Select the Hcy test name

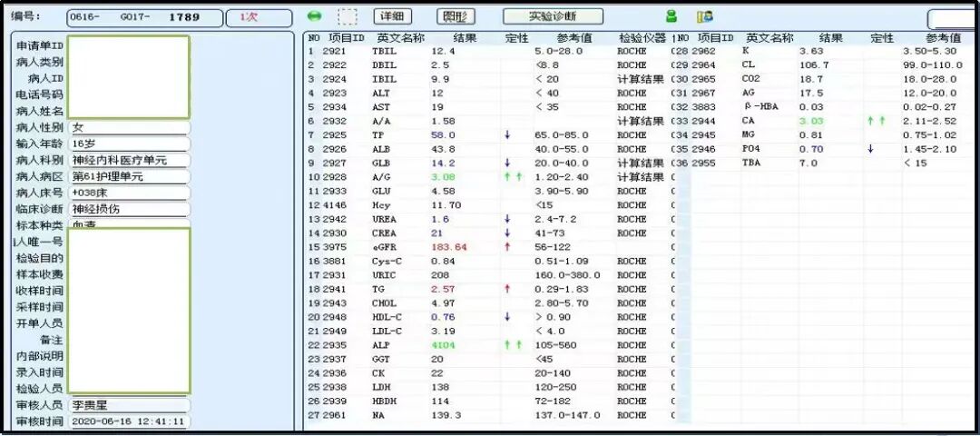[x=380, y=205]
